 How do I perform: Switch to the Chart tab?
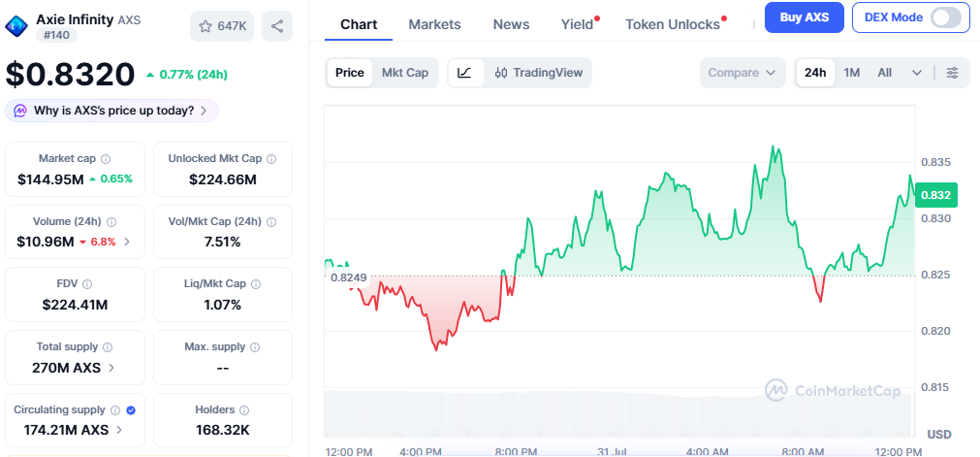coord(359,24)
